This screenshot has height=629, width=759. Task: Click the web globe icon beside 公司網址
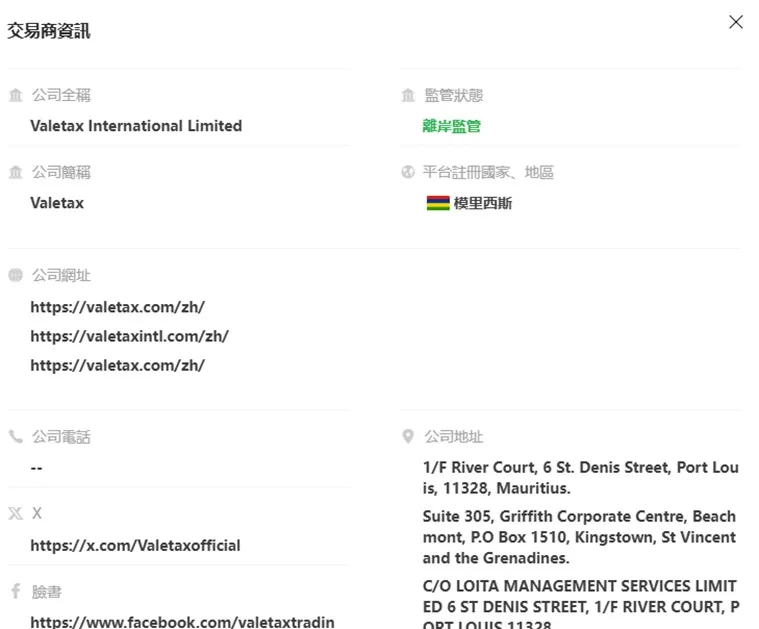tap(15, 275)
